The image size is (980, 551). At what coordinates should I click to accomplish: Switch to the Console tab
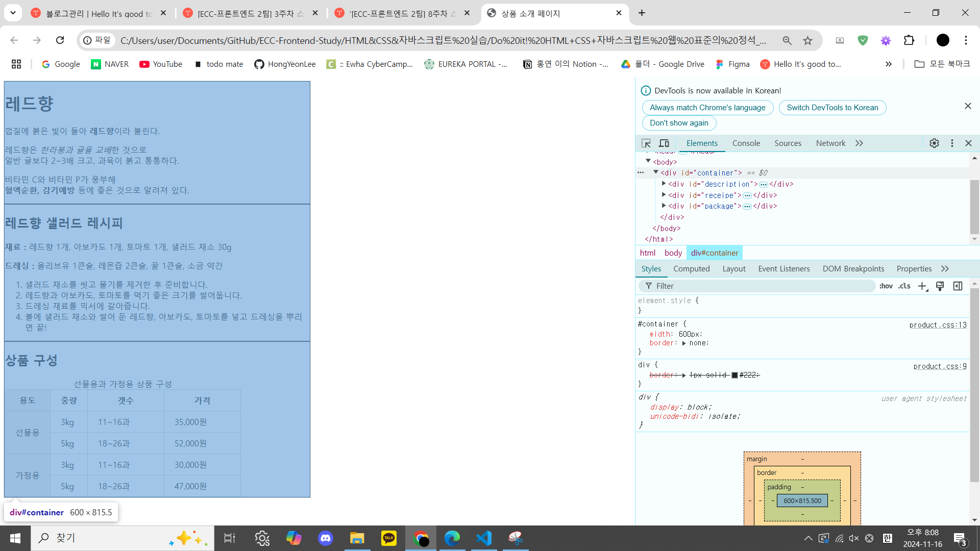[x=746, y=143]
